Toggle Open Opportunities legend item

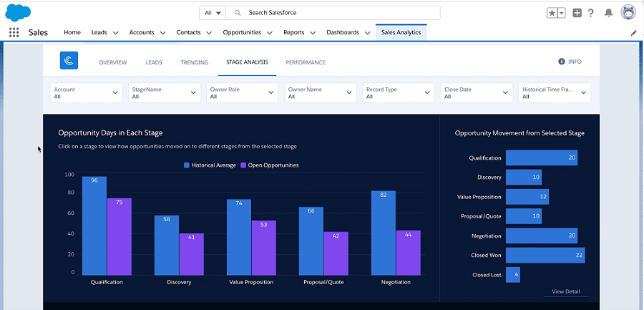[269, 165]
